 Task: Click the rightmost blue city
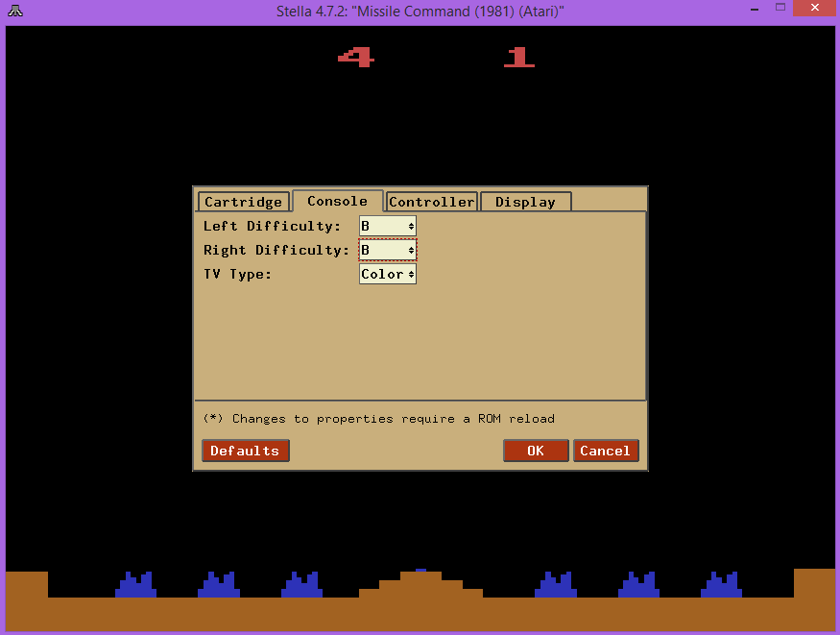721,584
